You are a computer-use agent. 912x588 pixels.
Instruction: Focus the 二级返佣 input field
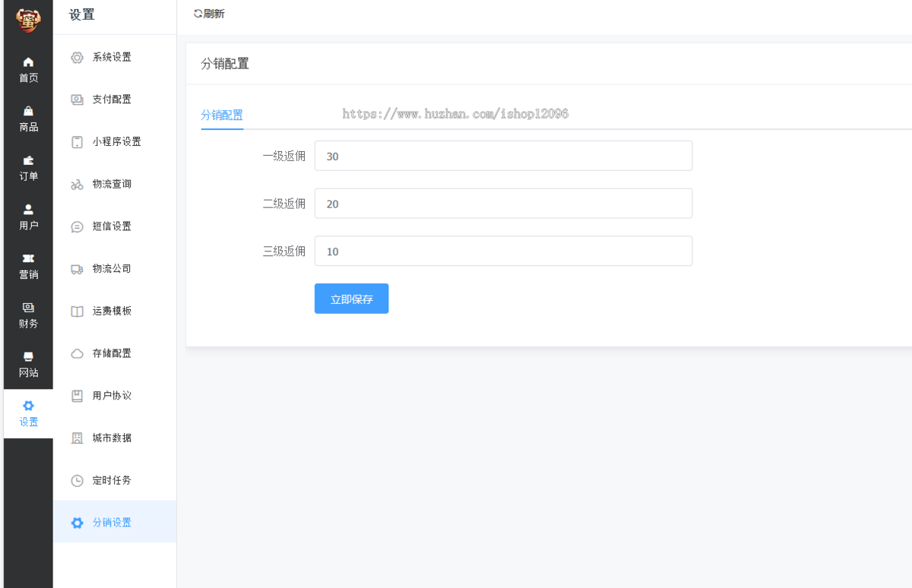click(x=503, y=204)
